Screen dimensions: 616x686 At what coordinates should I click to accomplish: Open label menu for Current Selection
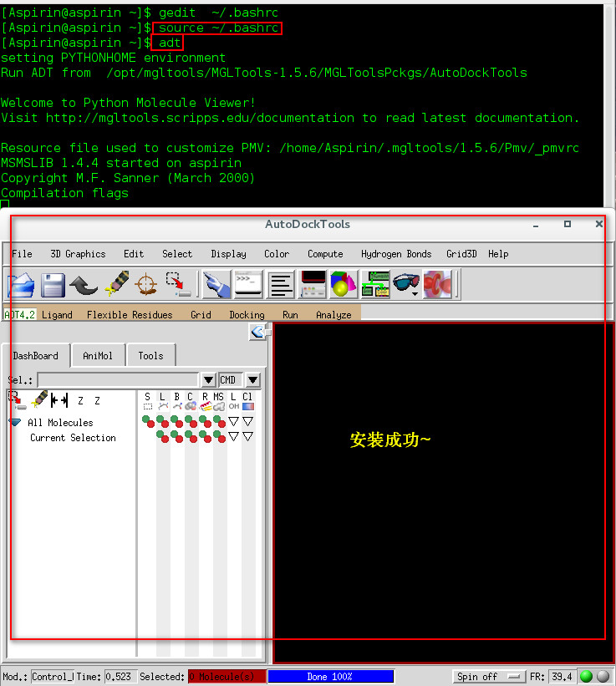point(234,437)
